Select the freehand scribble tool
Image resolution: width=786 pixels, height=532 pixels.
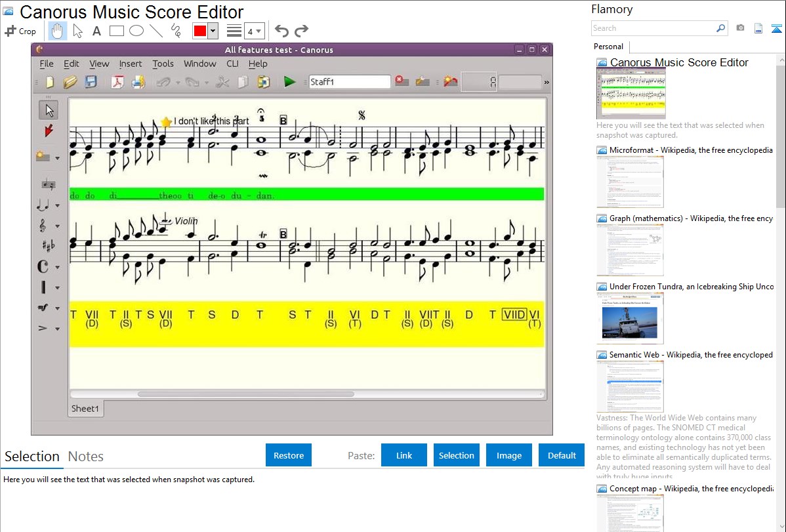point(176,31)
